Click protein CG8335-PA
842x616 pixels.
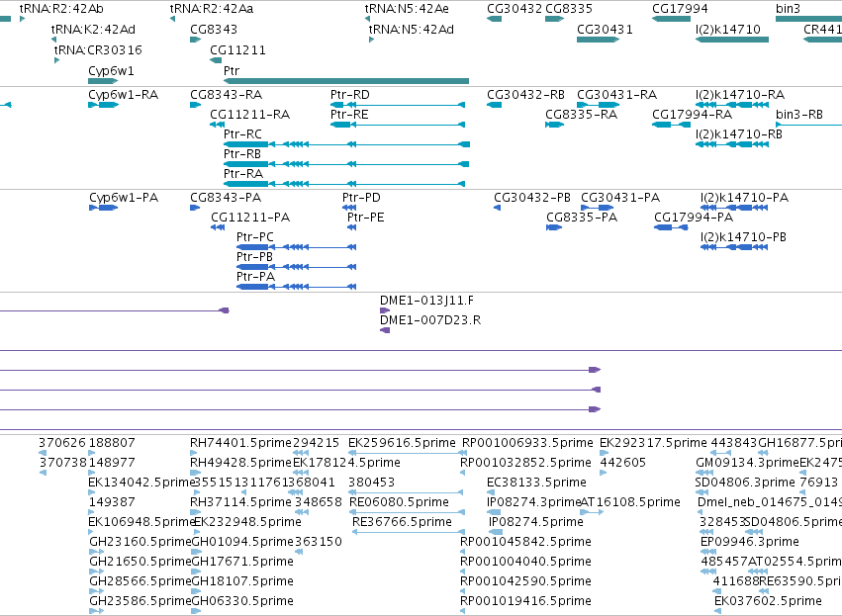pos(554,227)
